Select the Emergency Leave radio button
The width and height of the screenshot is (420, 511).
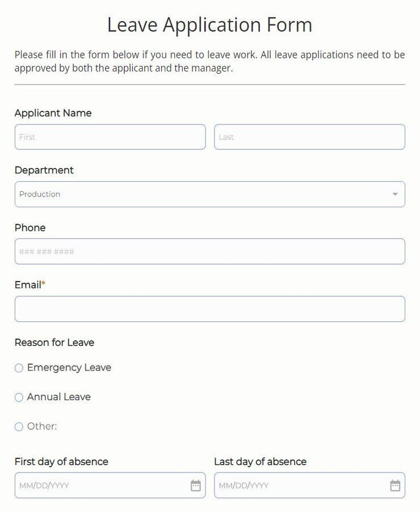click(18, 368)
